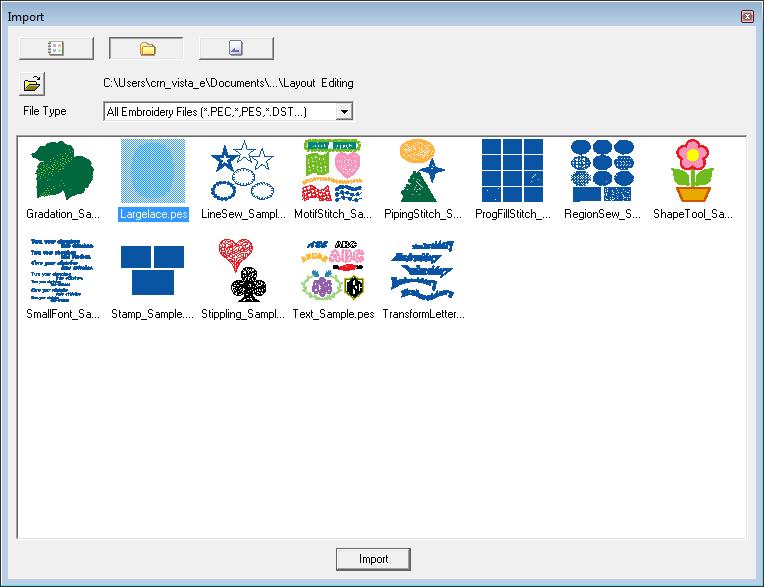Choose the Text_Sample.pes thumbnail

click(333, 270)
